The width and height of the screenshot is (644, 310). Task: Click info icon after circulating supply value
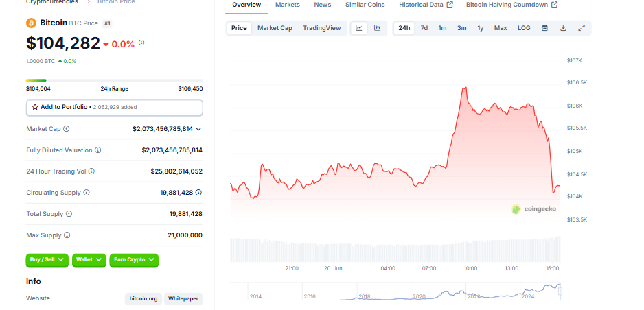point(199,193)
